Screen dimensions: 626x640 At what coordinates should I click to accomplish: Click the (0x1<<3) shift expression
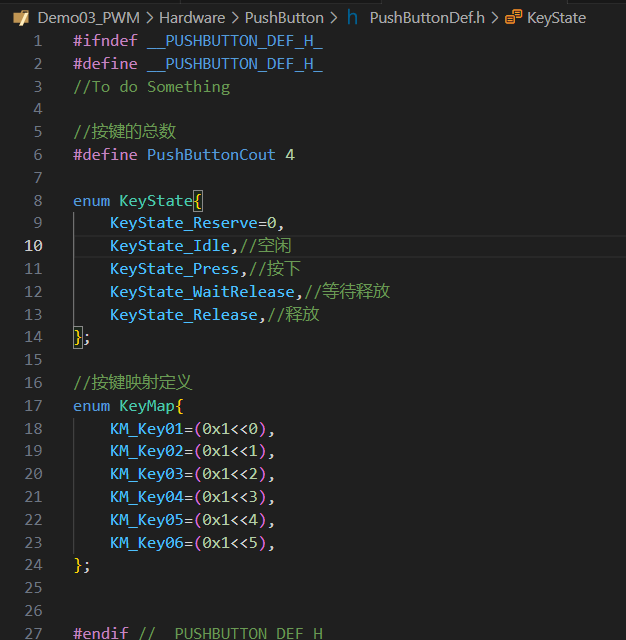(x=230, y=497)
